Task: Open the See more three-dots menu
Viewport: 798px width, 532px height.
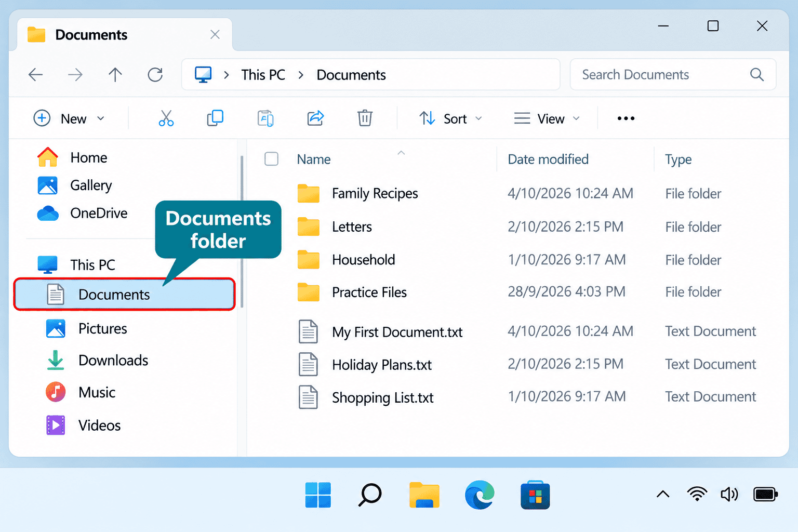Action: [626, 118]
